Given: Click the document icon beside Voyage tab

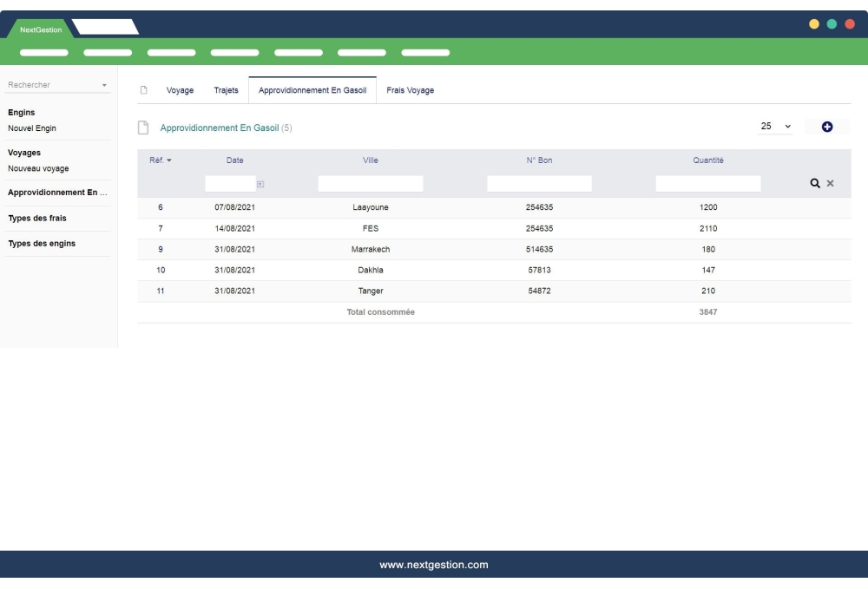Looking at the screenshot, I should point(144,90).
